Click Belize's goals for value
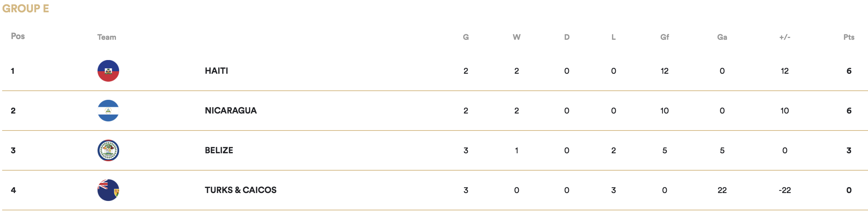 [664, 150]
